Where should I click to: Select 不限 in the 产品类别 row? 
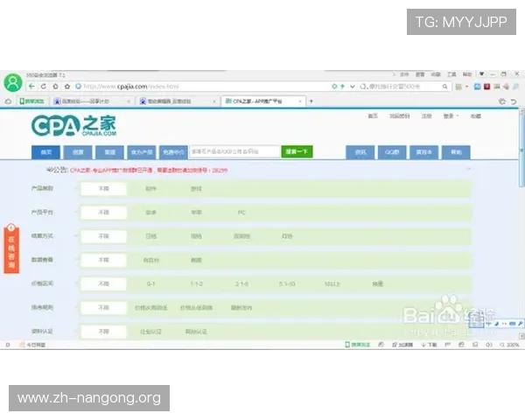[x=103, y=189]
